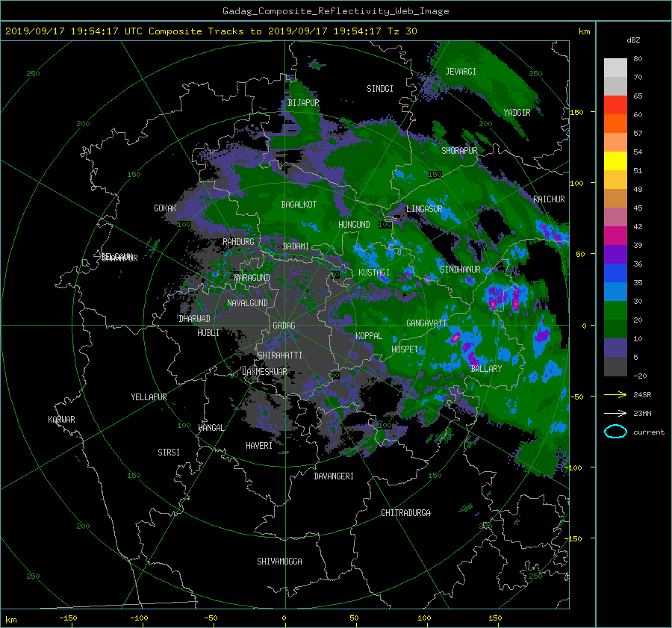Click the BADAMI city label
This screenshot has width=672, height=628.
(296, 246)
